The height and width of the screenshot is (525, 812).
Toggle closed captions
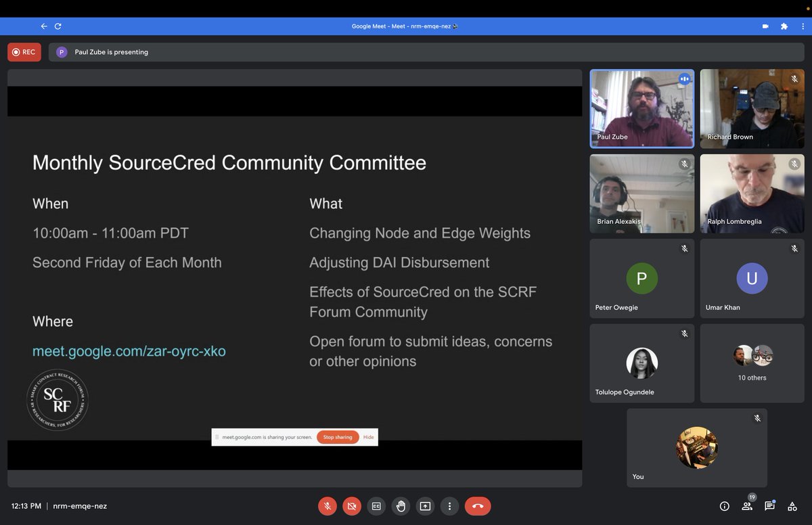click(x=376, y=505)
